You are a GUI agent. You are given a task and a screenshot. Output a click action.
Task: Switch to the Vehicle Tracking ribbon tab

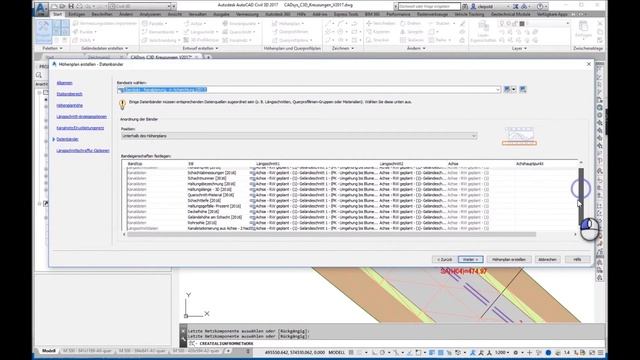click(469, 14)
